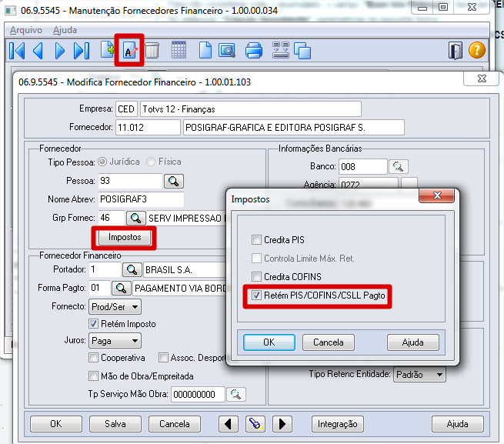Expand the Juros Paga dropdown
The width and height of the screenshot is (504, 444).
coord(115,340)
